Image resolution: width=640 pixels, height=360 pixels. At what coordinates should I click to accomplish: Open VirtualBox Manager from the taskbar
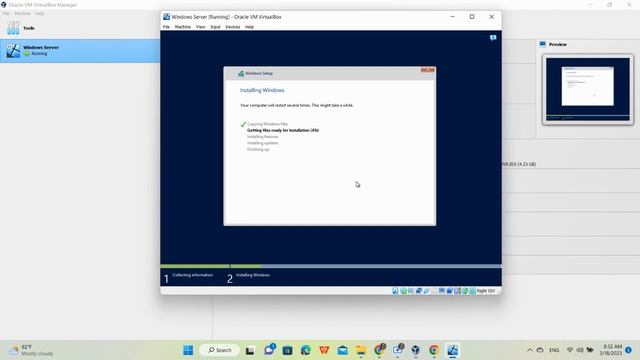[x=416, y=350]
